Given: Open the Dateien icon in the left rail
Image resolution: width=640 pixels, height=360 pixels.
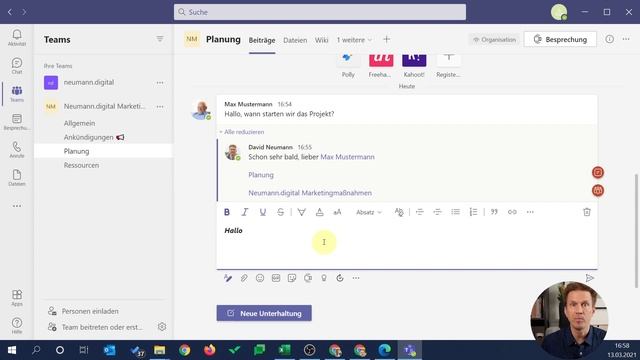Looking at the screenshot, I should tap(17, 178).
